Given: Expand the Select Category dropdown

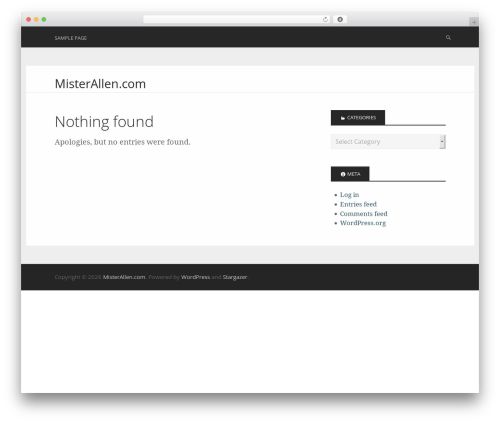Looking at the screenshot, I should (x=388, y=142).
